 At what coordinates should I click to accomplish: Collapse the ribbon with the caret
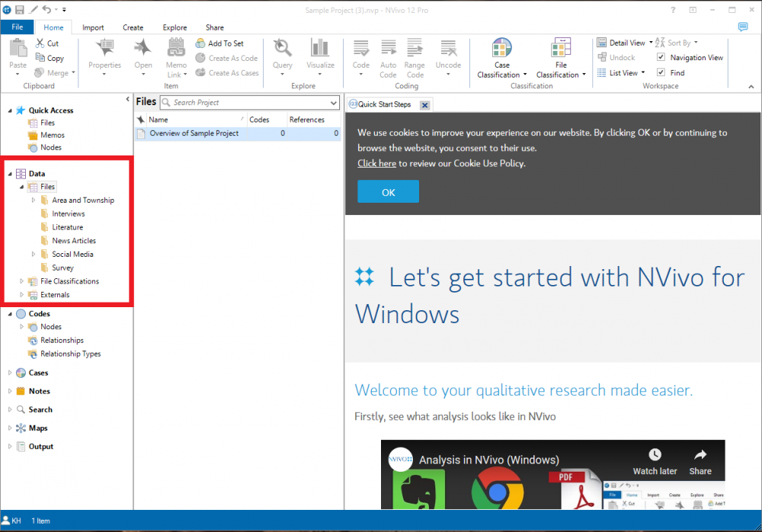(x=751, y=87)
